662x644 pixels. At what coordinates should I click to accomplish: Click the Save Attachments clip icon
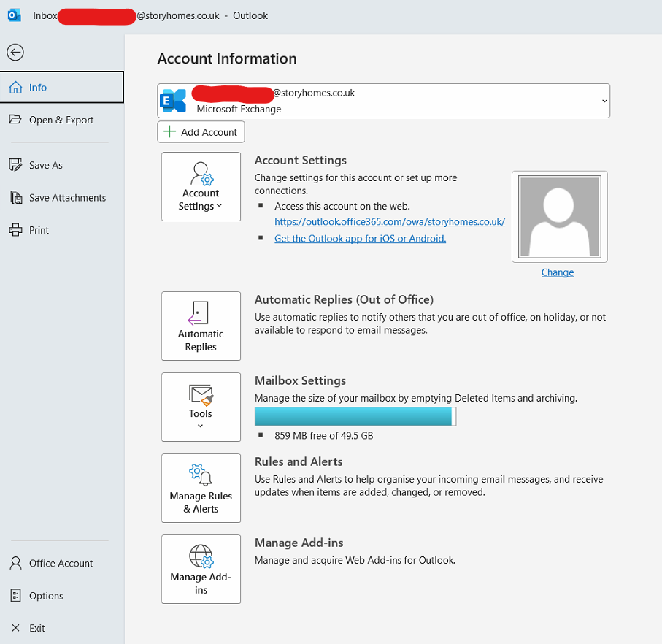[x=16, y=197]
